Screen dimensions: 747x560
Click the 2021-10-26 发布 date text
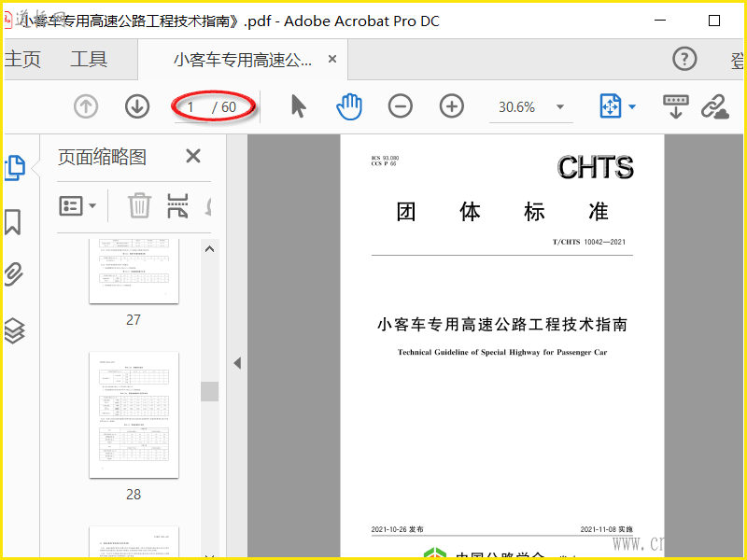tap(398, 529)
